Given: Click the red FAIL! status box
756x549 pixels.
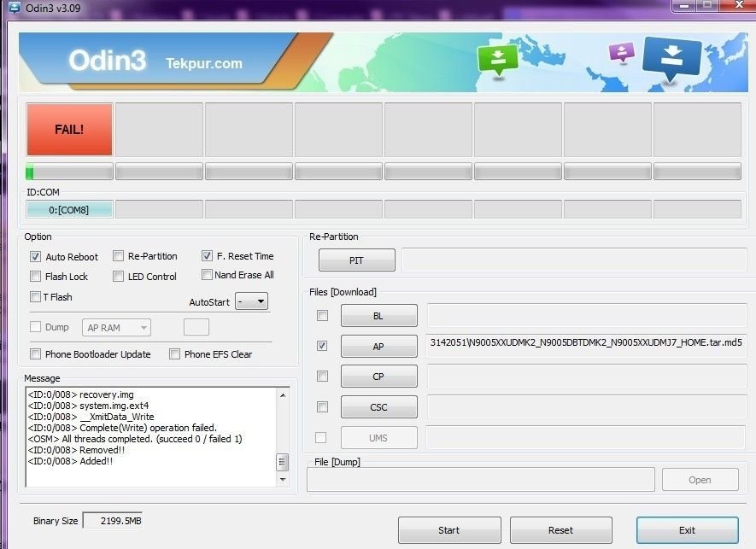Looking at the screenshot, I should click(x=69, y=129).
